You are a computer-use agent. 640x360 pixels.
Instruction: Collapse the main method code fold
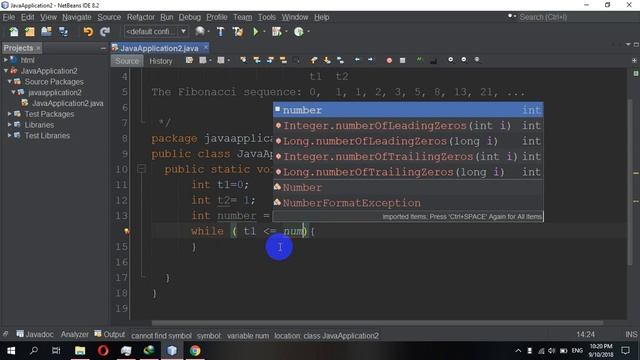[141, 169]
